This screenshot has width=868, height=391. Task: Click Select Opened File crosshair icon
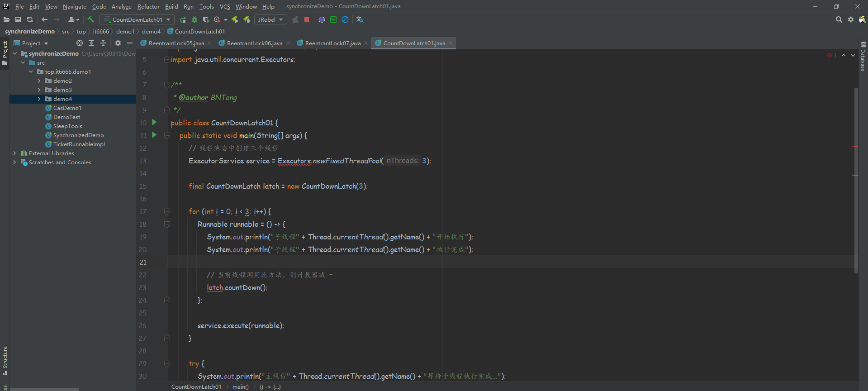point(80,43)
